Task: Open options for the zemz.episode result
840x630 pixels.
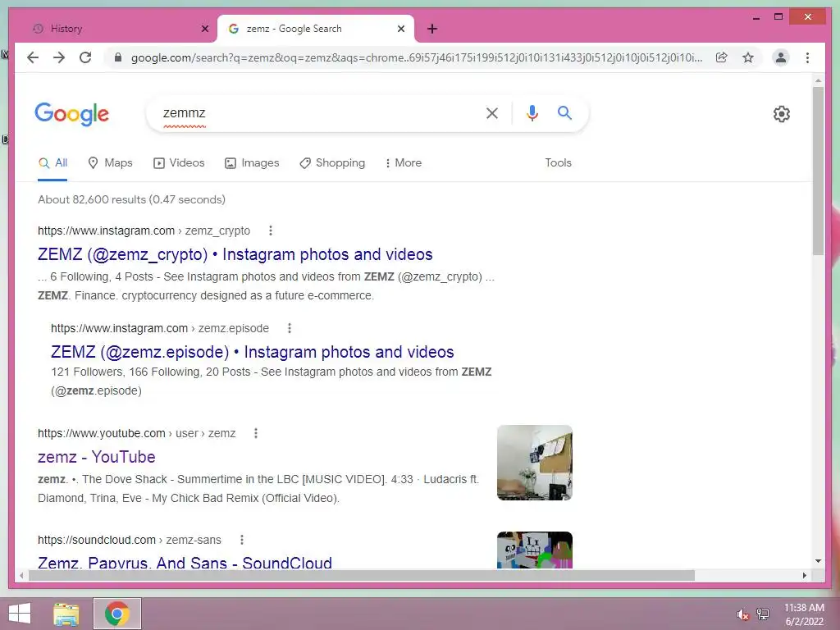Action: 290,328
